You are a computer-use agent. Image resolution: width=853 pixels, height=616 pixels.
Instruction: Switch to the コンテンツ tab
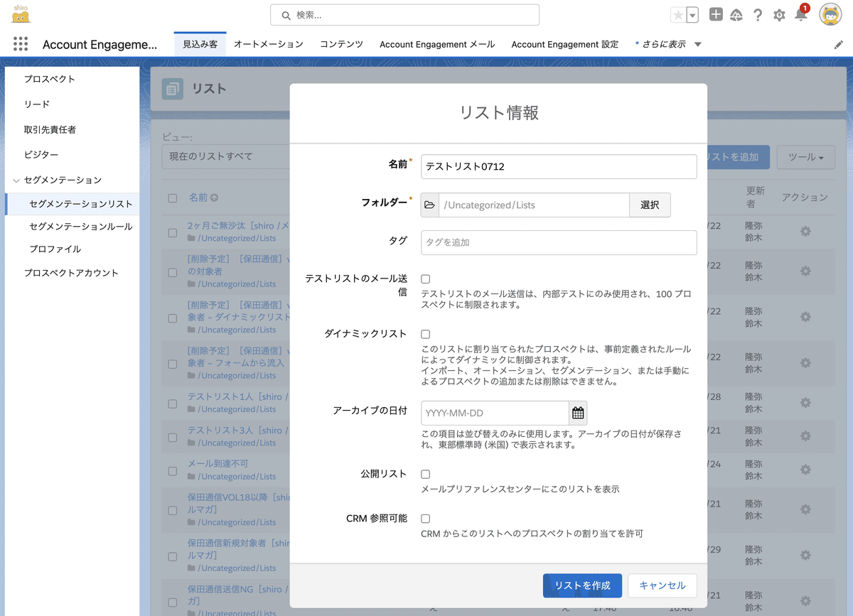click(342, 44)
